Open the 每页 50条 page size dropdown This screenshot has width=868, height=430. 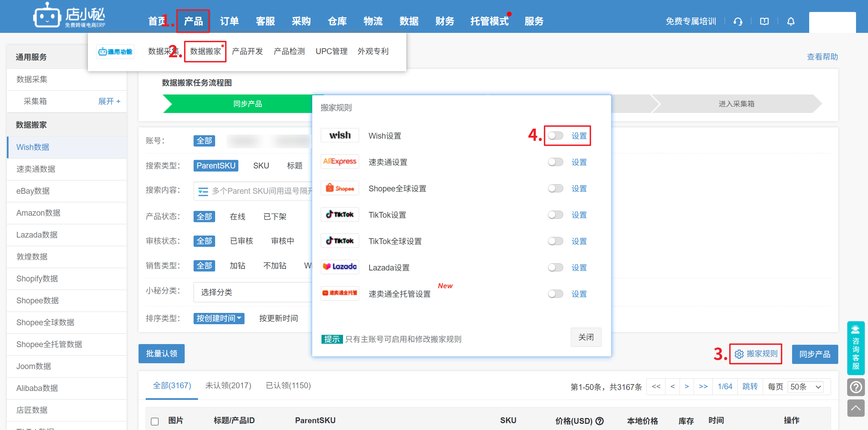click(x=805, y=387)
